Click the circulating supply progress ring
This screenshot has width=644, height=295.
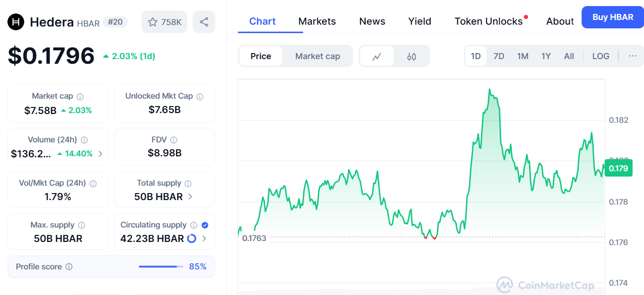coord(191,239)
